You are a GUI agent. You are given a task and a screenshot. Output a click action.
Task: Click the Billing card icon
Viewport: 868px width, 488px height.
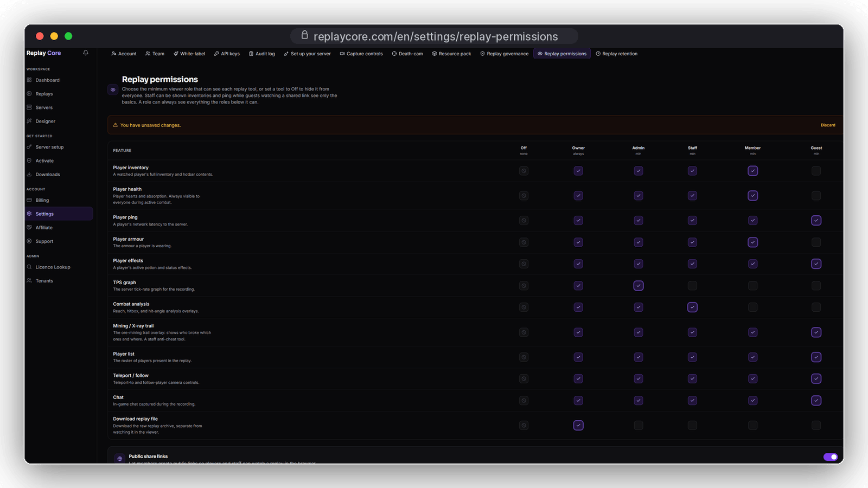pyautogui.click(x=29, y=200)
